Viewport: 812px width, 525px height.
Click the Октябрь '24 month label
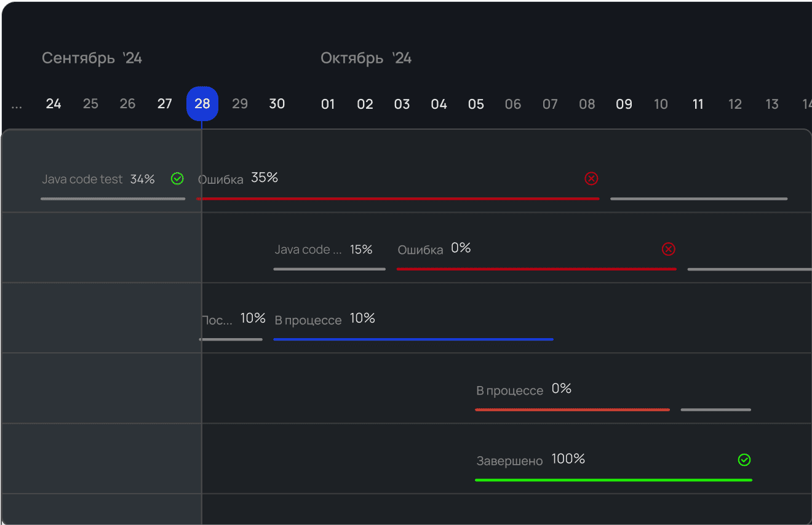click(366, 58)
